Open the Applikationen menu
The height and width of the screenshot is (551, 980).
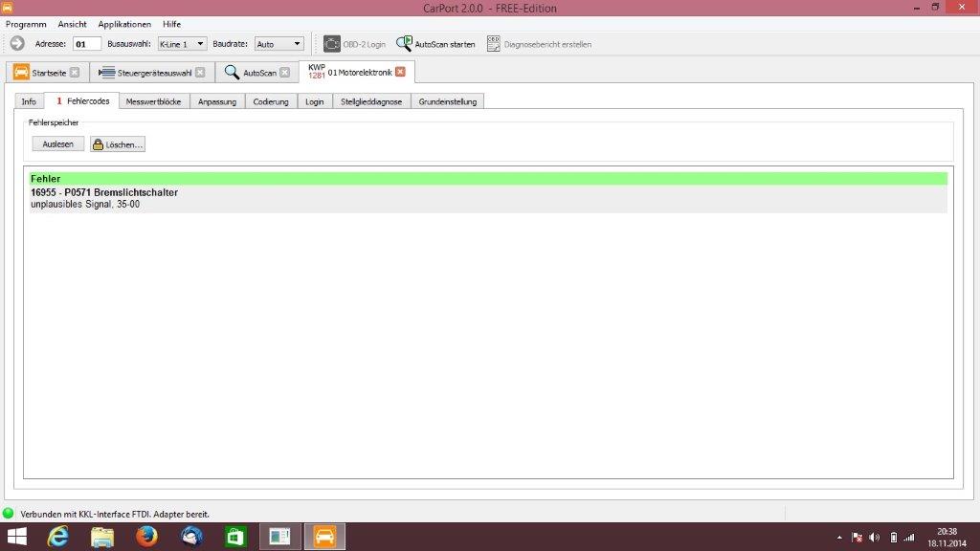(124, 24)
